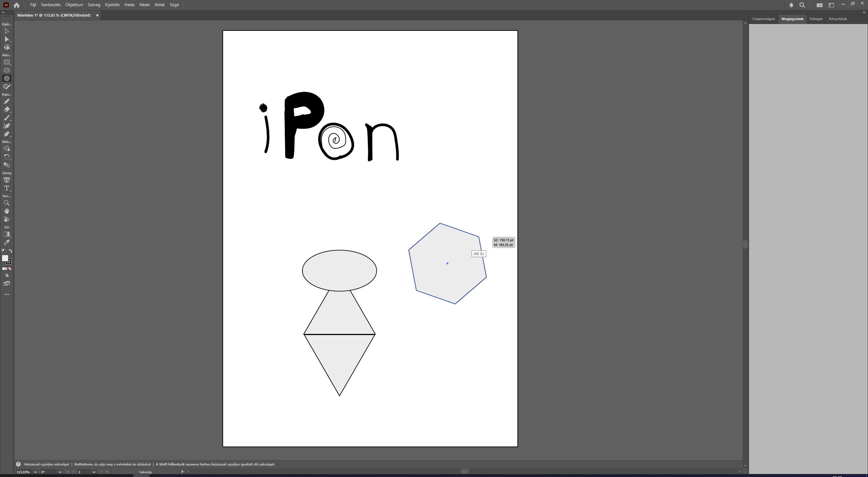Select the Ellipse tool

tap(6, 70)
